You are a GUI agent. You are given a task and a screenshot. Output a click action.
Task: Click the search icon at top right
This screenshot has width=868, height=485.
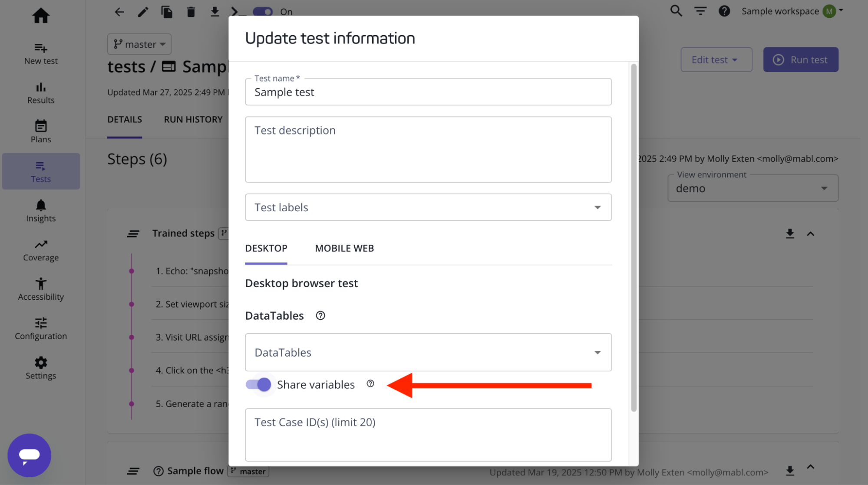pyautogui.click(x=676, y=10)
